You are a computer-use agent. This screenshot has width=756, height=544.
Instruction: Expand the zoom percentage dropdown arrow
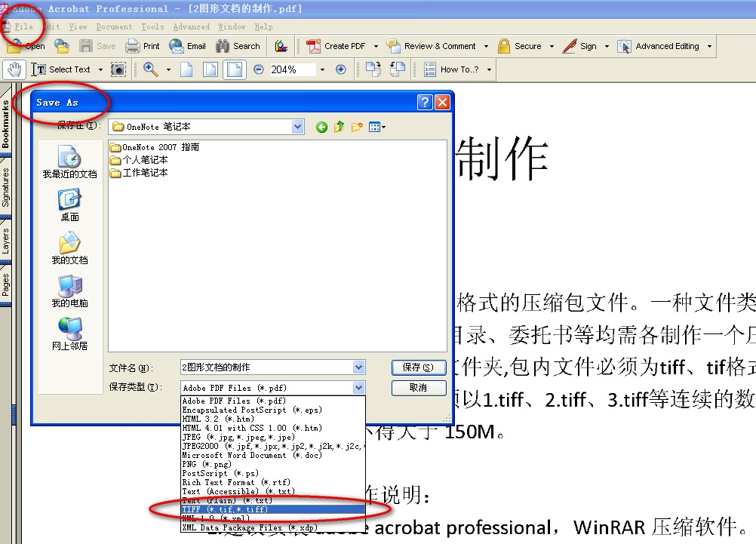click(322, 69)
